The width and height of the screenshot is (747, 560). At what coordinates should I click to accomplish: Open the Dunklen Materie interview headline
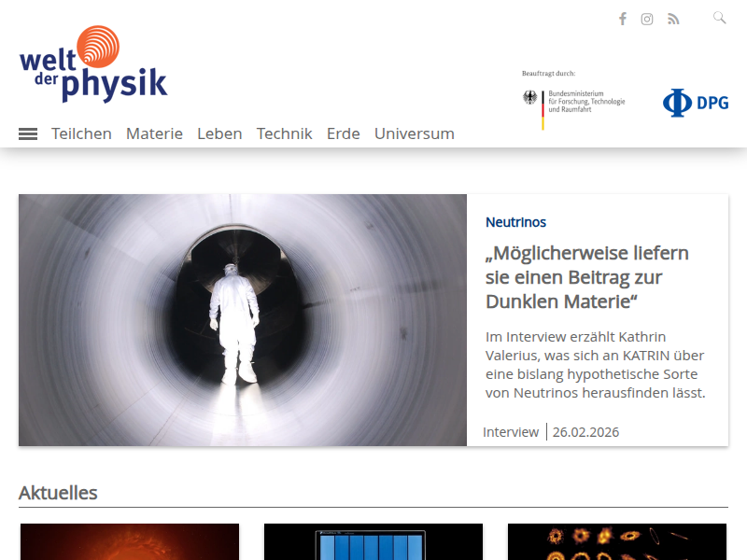[586, 277]
